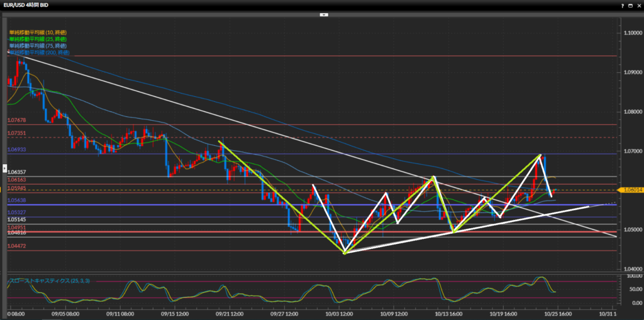
Task: Click the current price tag 1.06014
Action: tap(631, 189)
